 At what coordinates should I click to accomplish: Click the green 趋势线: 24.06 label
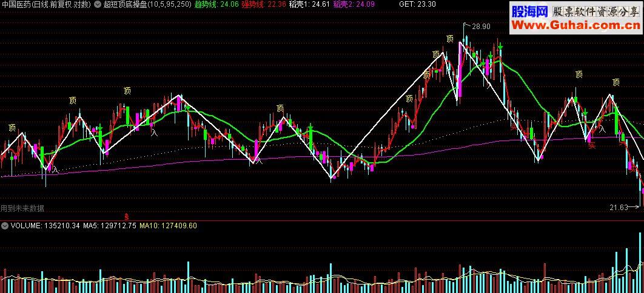click(x=216, y=5)
